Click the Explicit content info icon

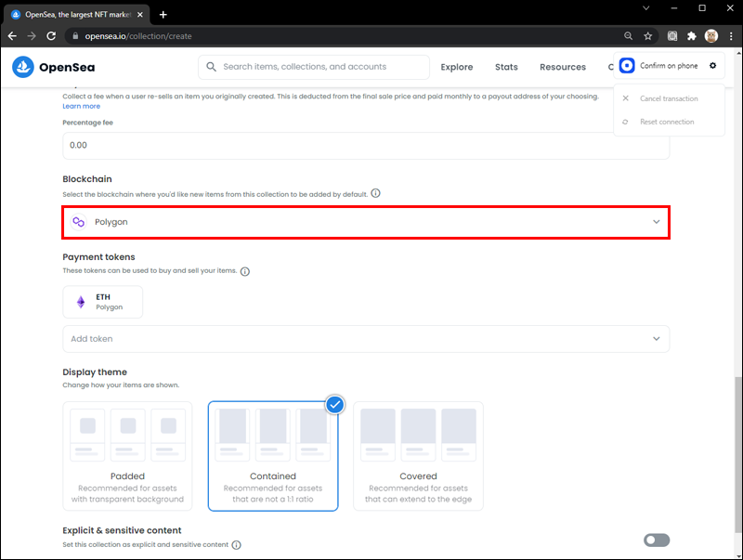coord(237,545)
